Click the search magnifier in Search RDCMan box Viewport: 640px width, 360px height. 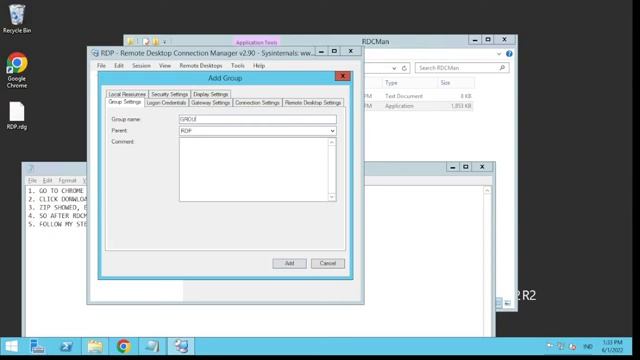click(x=502, y=68)
